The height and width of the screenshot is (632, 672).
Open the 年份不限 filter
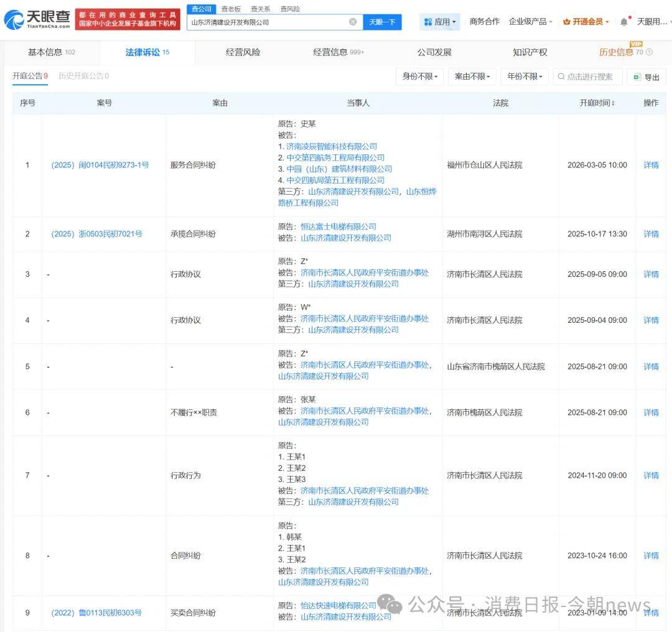tap(525, 77)
